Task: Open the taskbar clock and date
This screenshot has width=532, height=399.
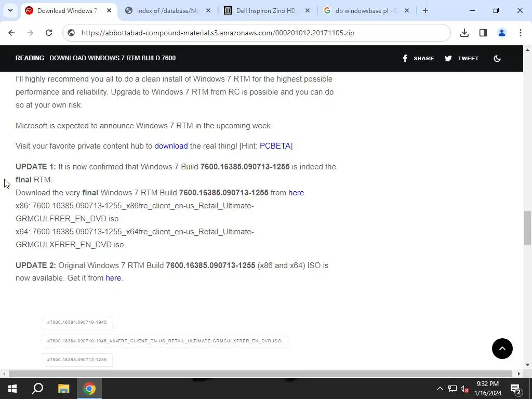Action: coord(487,389)
